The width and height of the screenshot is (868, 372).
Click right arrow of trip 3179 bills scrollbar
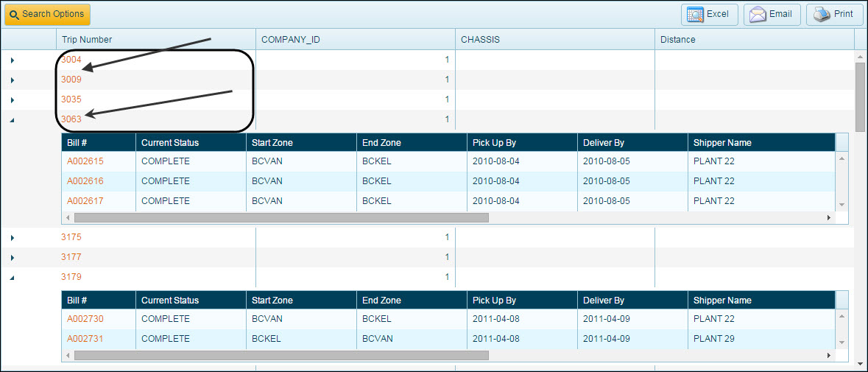click(829, 355)
